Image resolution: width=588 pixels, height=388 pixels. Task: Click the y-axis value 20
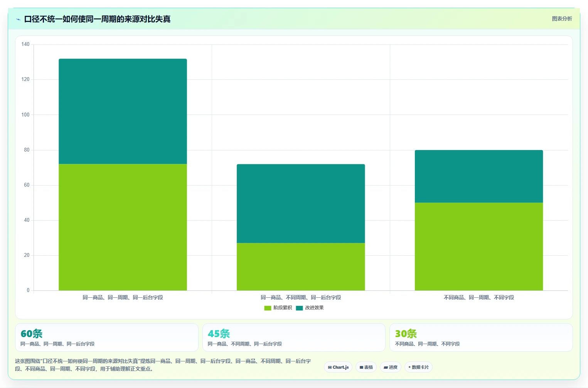(27, 255)
